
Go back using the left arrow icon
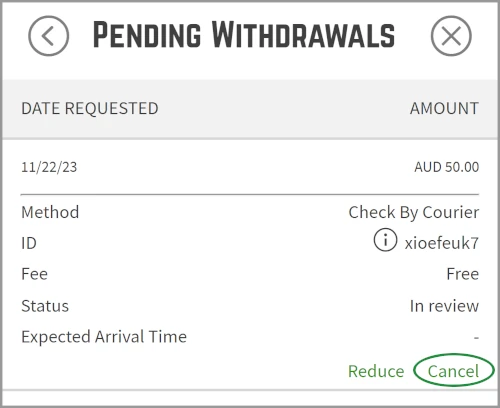click(x=49, y=36)
